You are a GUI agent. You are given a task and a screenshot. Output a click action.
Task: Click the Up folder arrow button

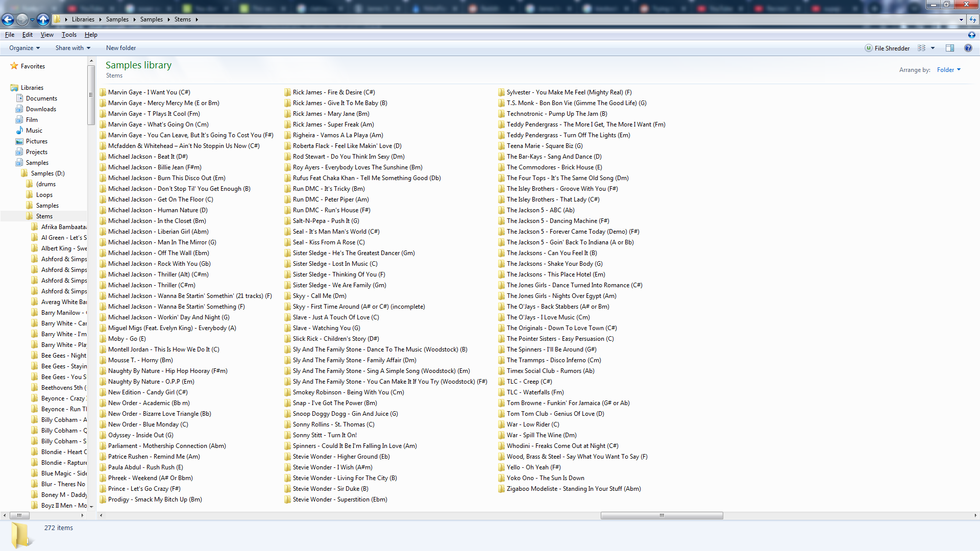(43, 19)
